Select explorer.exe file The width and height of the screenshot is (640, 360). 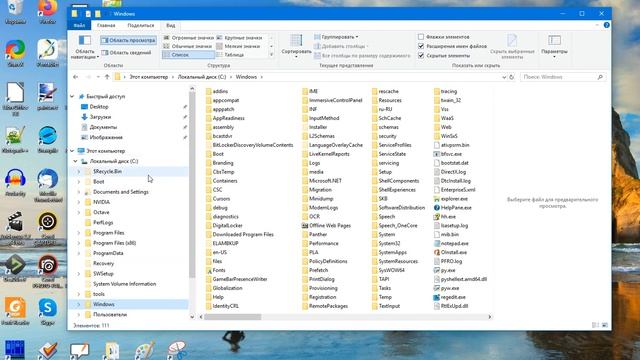(x=451, y=199)
